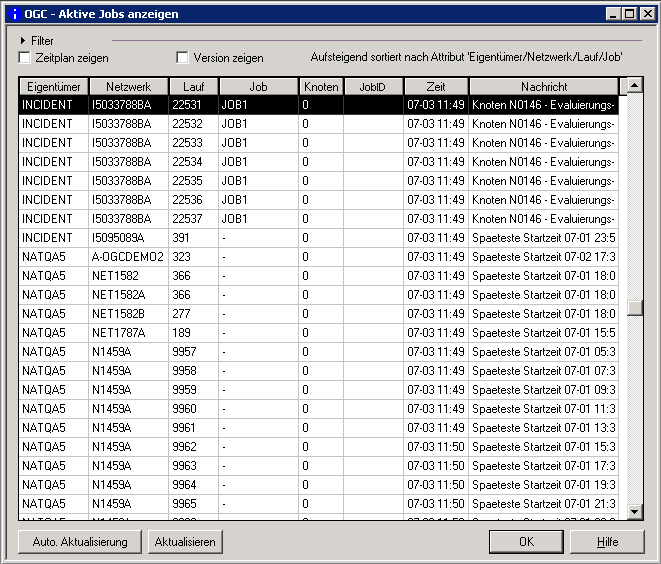Screen dimensions: 661x564
Task: Select the row with Lauf 9965
Action: tap(319, 503)
